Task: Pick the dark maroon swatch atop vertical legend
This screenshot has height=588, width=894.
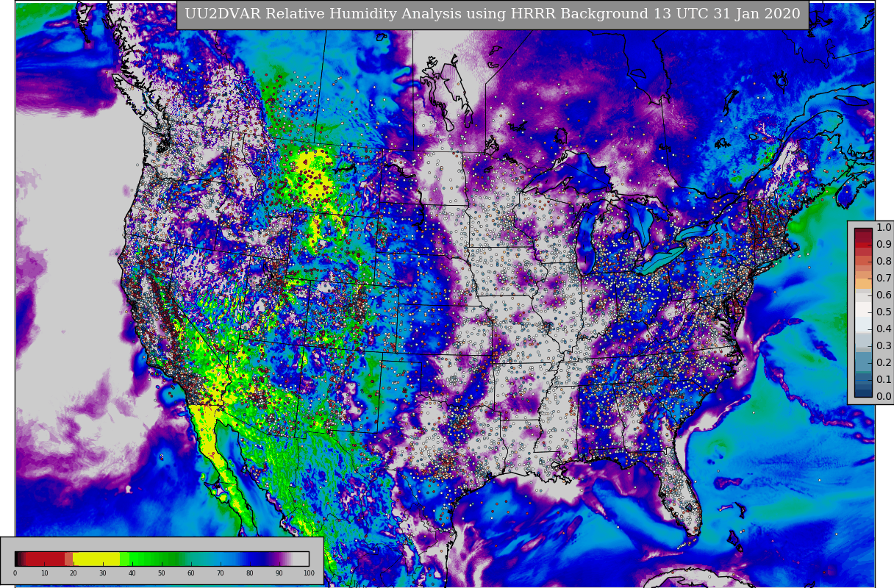Action: [863, 230]
